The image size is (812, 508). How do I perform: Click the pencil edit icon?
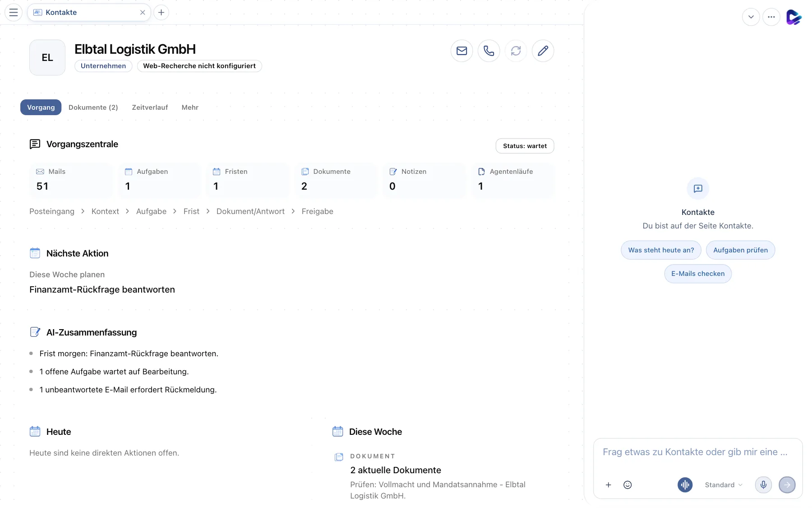coord(543,51)
